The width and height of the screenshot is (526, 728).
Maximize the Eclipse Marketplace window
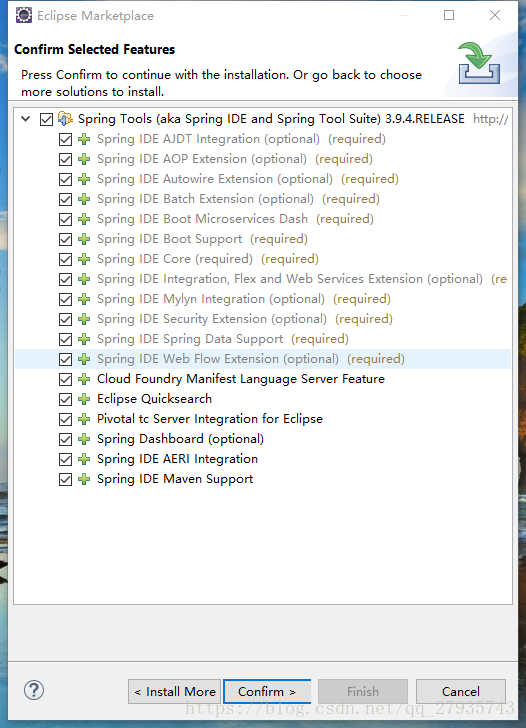[449, 15]
